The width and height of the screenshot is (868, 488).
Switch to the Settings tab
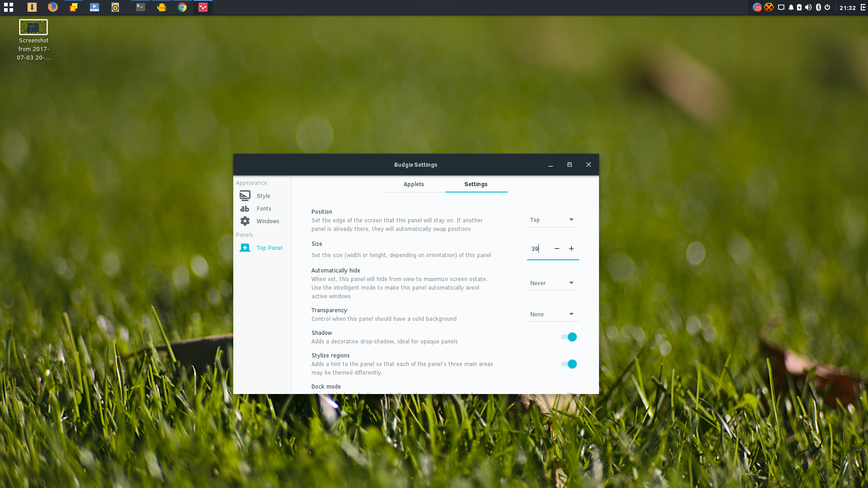(x=476, y=184)
